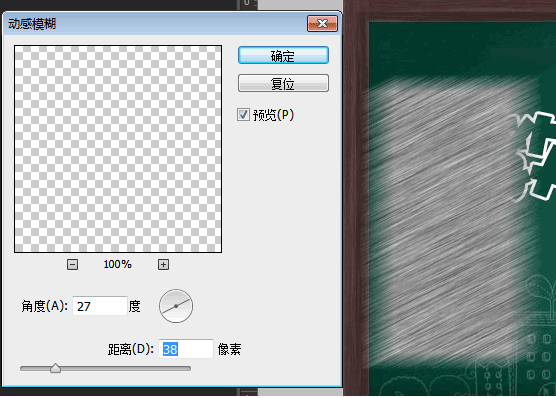Click the right end of distance slider track
Screen dimensions: 556x398
pos(189,369)
